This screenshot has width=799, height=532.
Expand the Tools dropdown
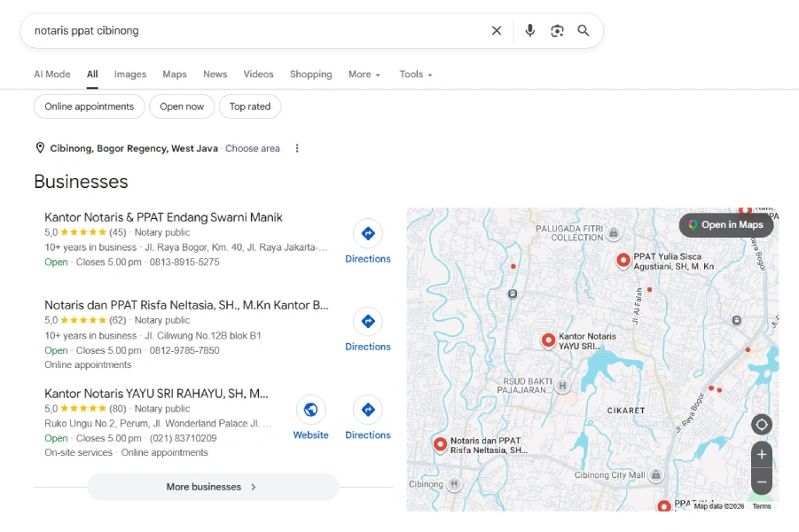pyautogui.click(x=416, y=74)
